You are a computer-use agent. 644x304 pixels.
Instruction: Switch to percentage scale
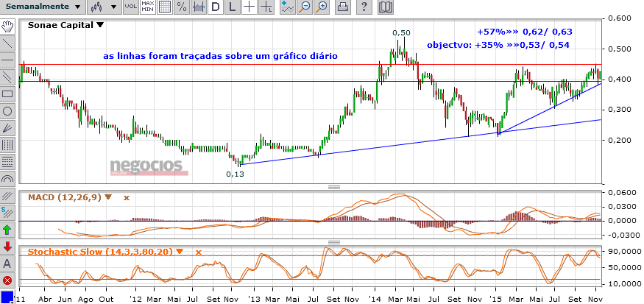(x=182, y=7)
